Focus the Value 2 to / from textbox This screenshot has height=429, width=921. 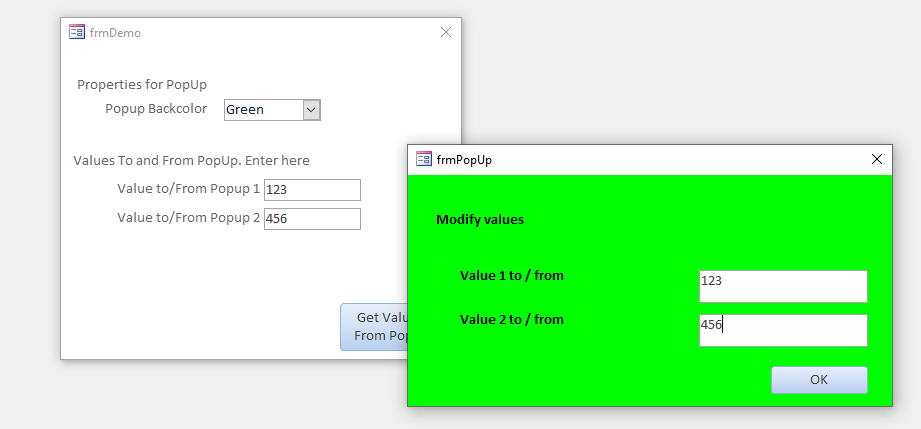[783, 330]
